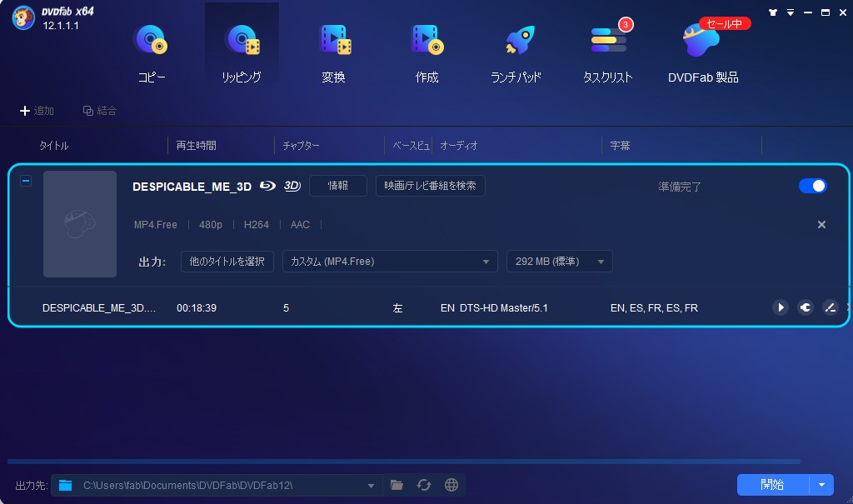Click the 3D badge icon
Image resolution: width=853 pixels, height=504 pixels.
click(x=292, y=186)
